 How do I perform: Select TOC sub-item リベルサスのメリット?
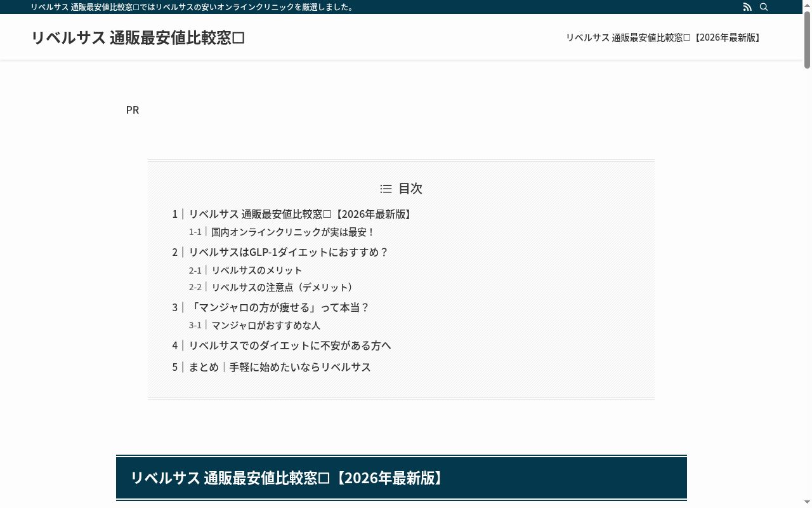tap(257, 270)
